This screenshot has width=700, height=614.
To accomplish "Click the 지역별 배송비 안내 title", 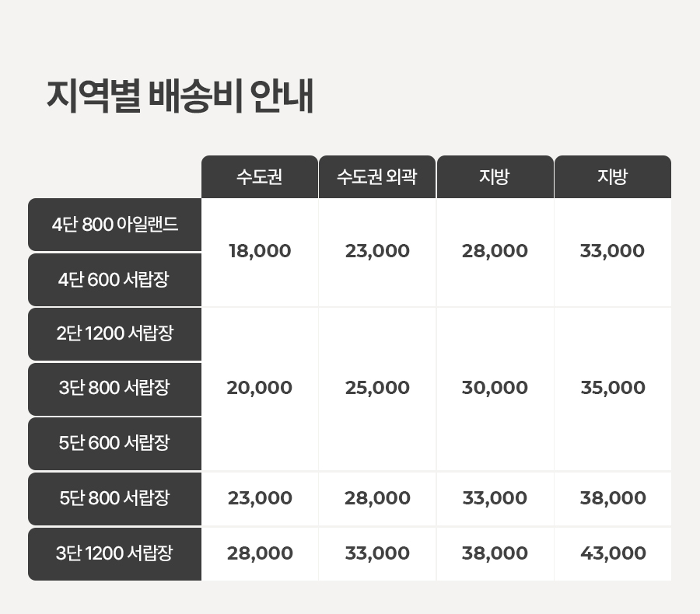I will [180, 97].
